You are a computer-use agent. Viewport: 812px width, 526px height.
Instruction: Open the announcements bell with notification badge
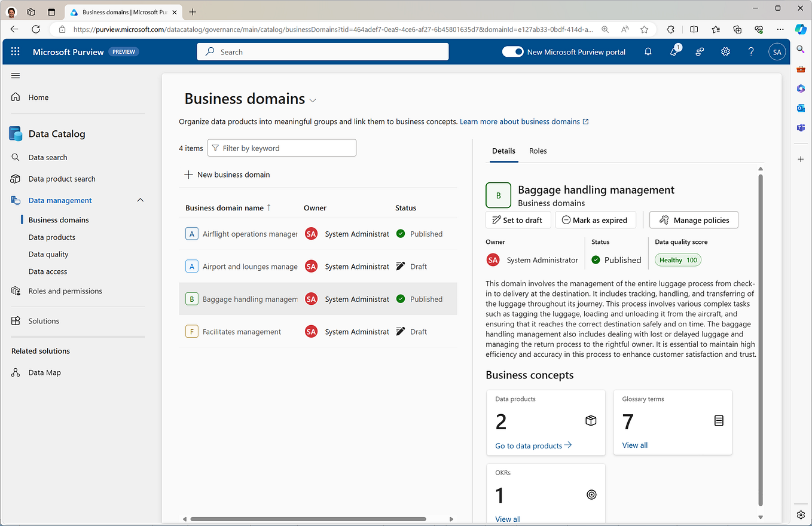(674, 51)
